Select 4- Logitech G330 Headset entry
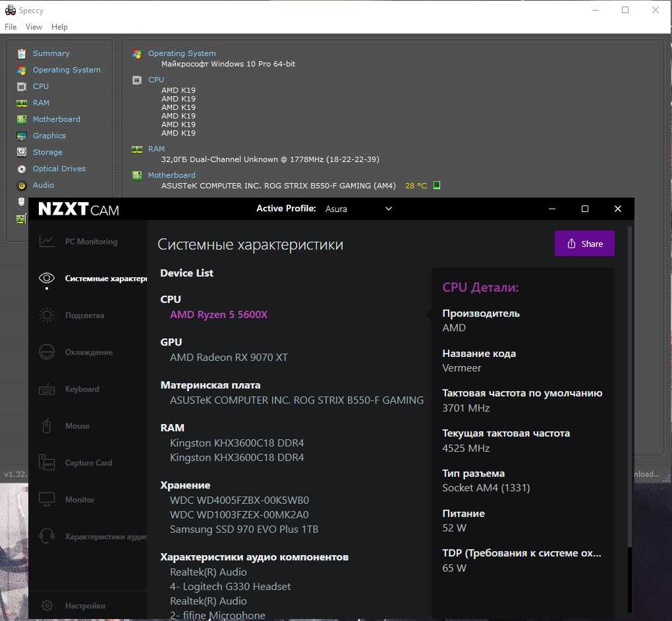Screen dimensions: 672x621 pyautogui.click(x=230, y=587)
